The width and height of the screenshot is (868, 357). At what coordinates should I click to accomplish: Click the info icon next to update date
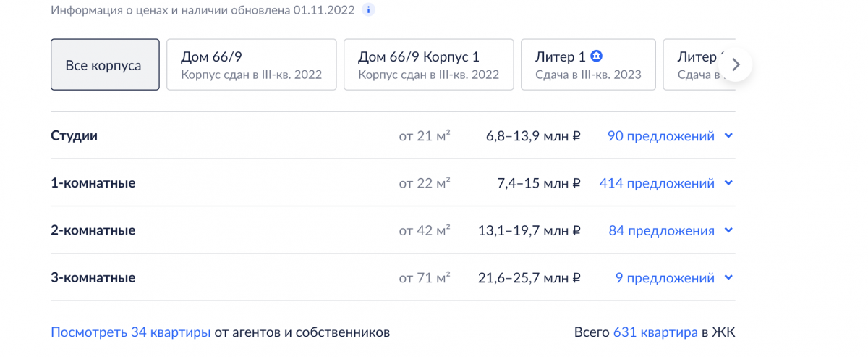(x=369, y=11)
